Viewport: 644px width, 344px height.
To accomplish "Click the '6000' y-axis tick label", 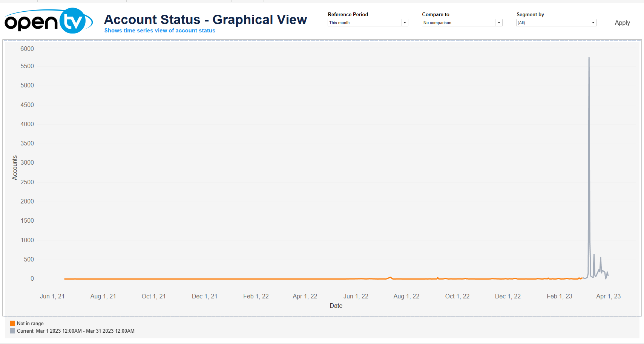I will (x=27, y=49).
